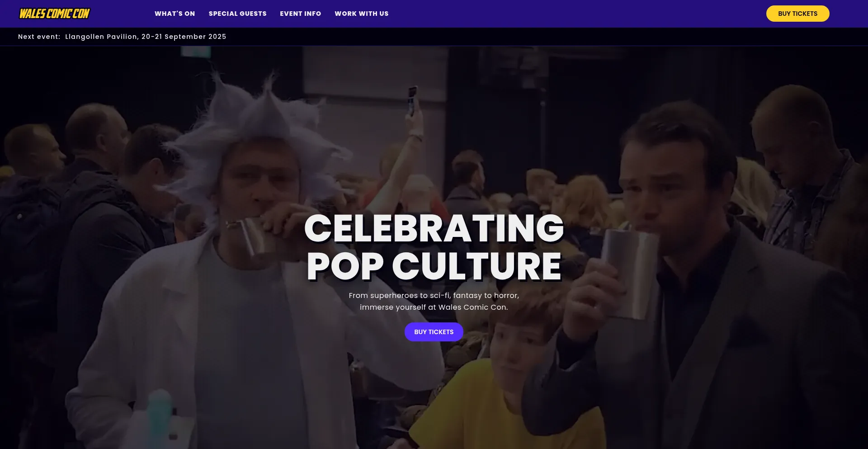The image size is (868, 449).
Task: Click the word CELEBRATING in the hero heading
Action: [x=434, y=228]
